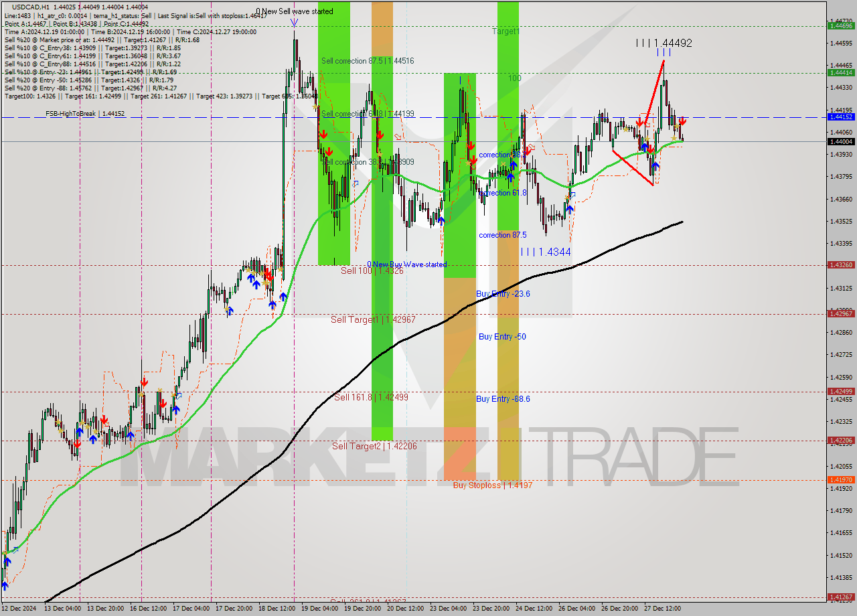Click the 23 Dec 04:00 time label
This screenshot has height=616, width=857.
coord(449,608)
